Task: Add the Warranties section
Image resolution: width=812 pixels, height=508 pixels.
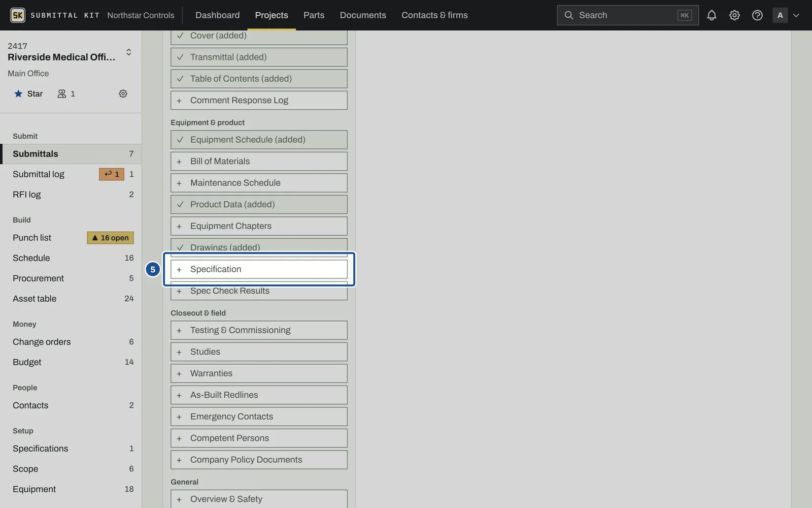Action: coord(259,373)
